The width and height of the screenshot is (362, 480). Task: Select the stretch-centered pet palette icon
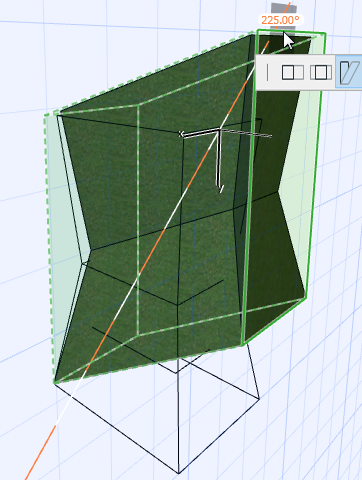click(321, 72)
